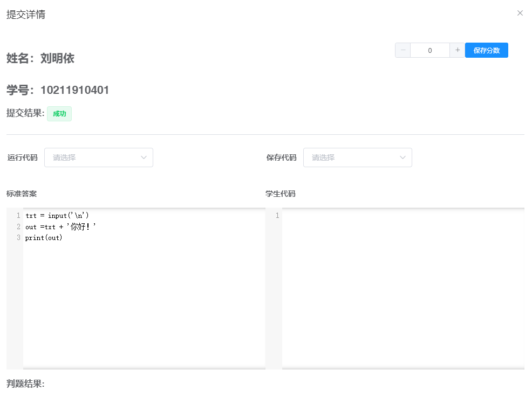
Task: Click line number 1 in standard answer editor
Action: pos(18,215)
